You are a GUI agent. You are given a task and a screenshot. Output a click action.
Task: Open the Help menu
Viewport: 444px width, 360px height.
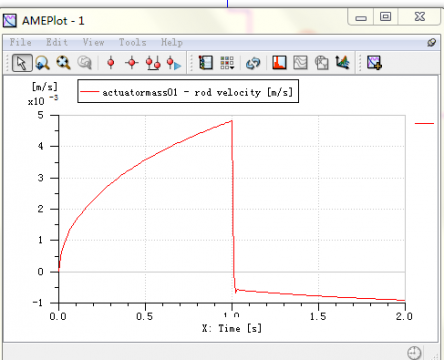tap(172, 42)
